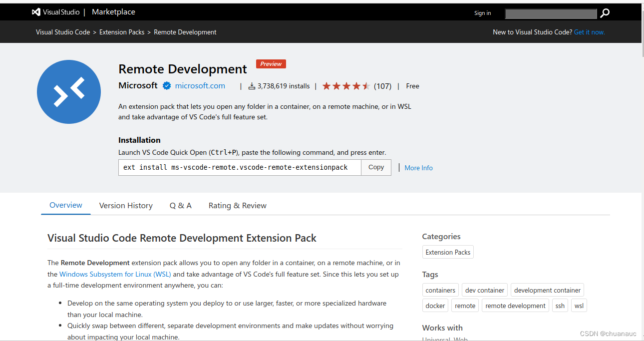Click the Works with heading
The height and width of the screenshot is (341, 644).
pos(442,328)
